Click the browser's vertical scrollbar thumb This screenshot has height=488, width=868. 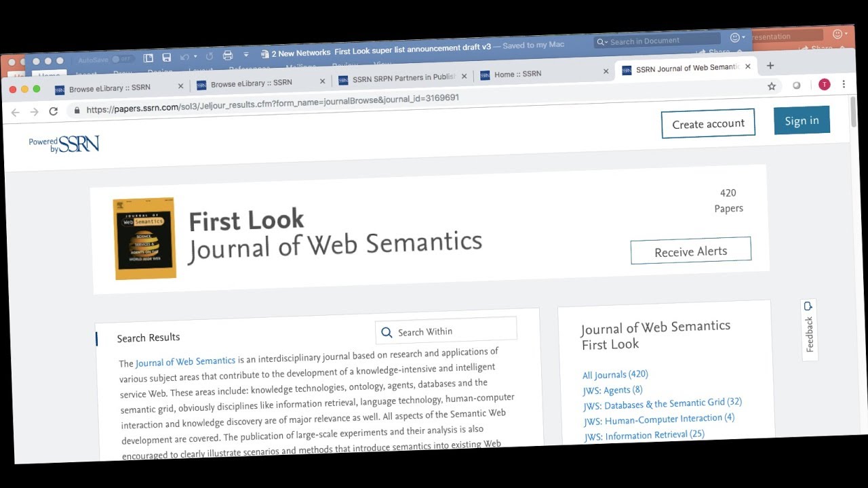pos(853,113)
